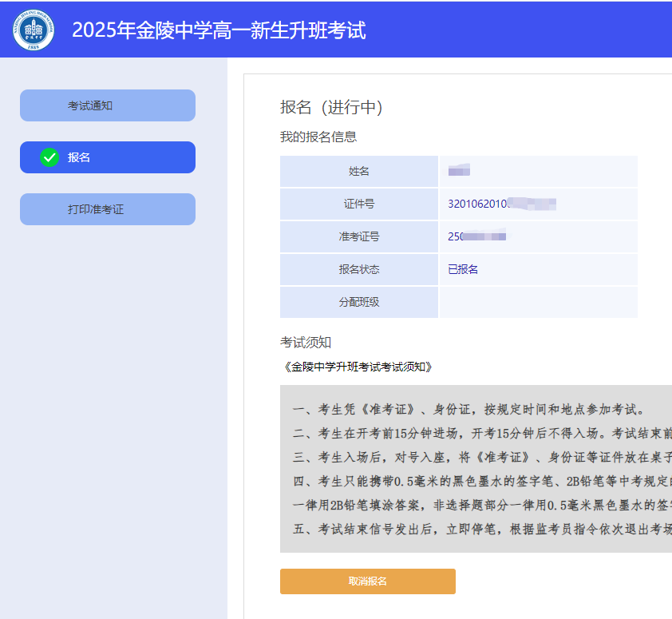Image resolution: width=672 pixels, height=619 pixels.
Task: Click the 准考证号 number starting with 250
Action: pos(477,236)
